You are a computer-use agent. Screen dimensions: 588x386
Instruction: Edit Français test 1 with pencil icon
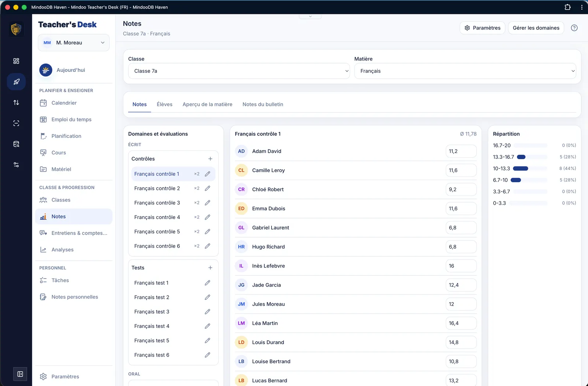208,283
